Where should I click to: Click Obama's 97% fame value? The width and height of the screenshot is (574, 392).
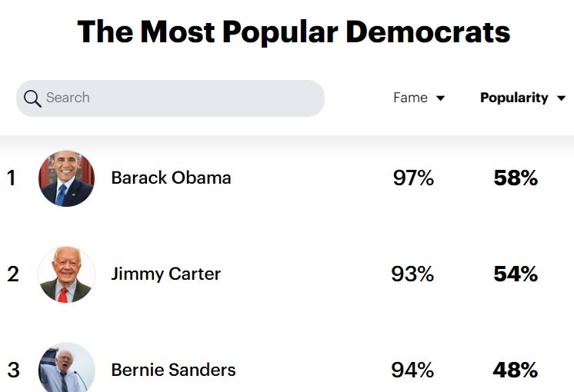[x=413, y=178]
